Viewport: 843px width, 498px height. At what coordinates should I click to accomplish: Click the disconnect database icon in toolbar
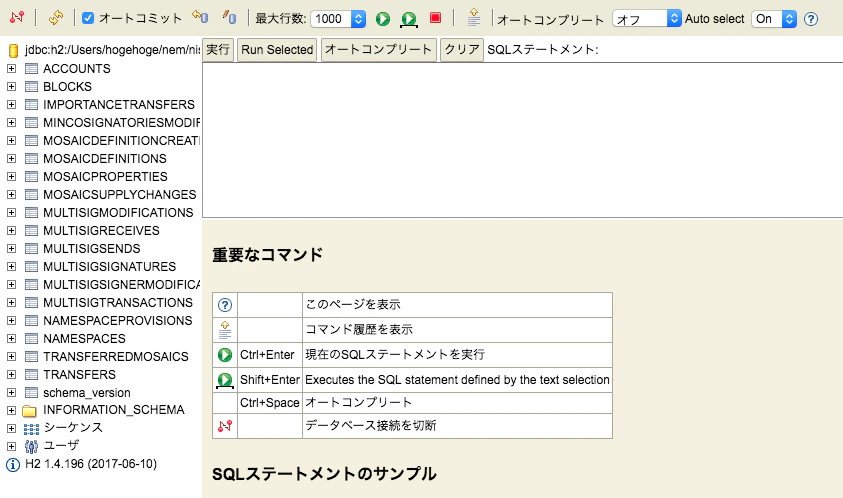click(x=17, y=17)
